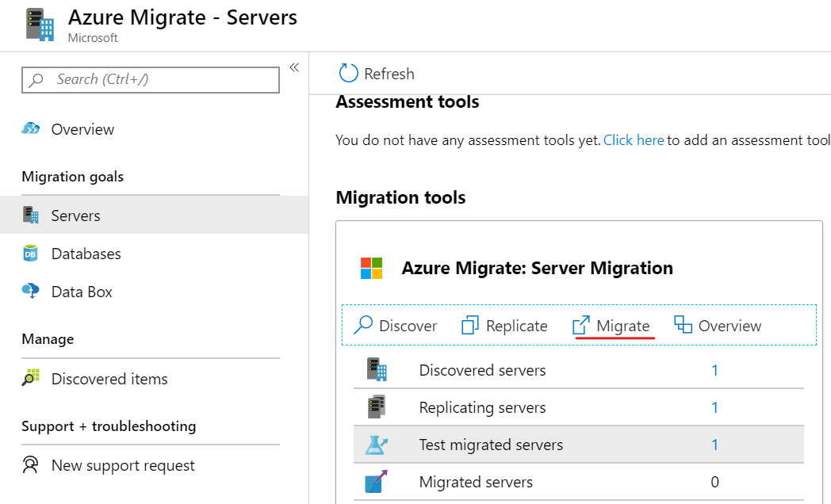Open New support request

tap(123, 465)
